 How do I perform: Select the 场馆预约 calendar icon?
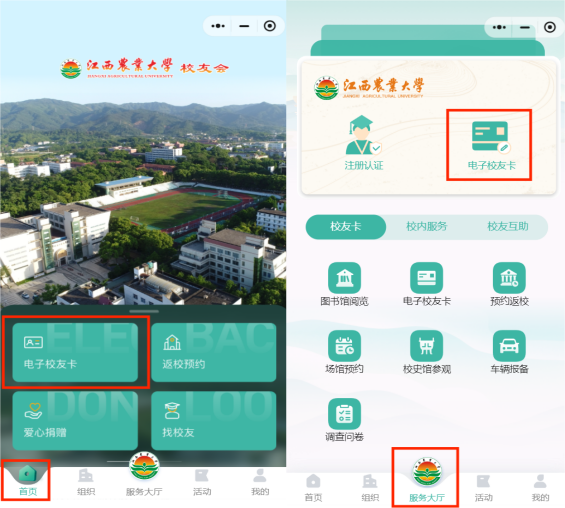pyautogui.click(x=344, y=346)
